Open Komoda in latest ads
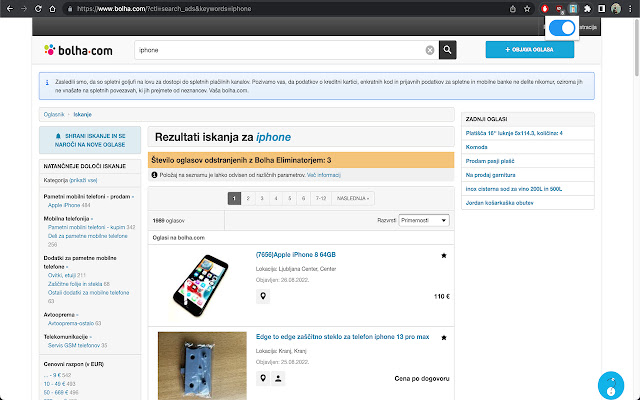The height and width of the screenshot is (400, 640). coord(476,147)
